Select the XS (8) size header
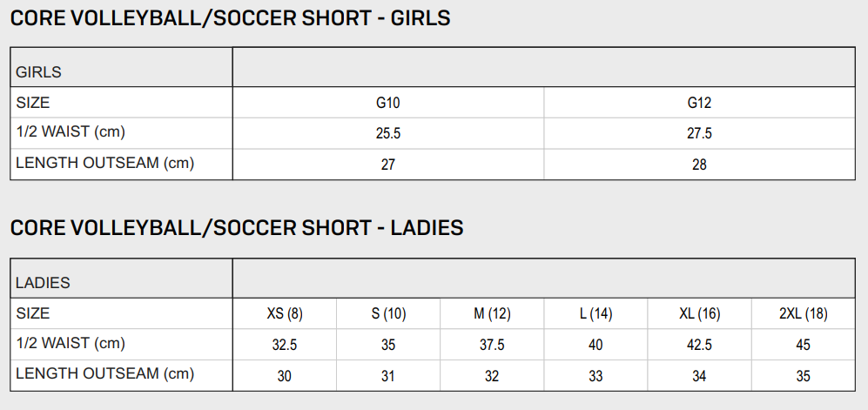Screen dimensions: 868x410 [x=285, y=314]
